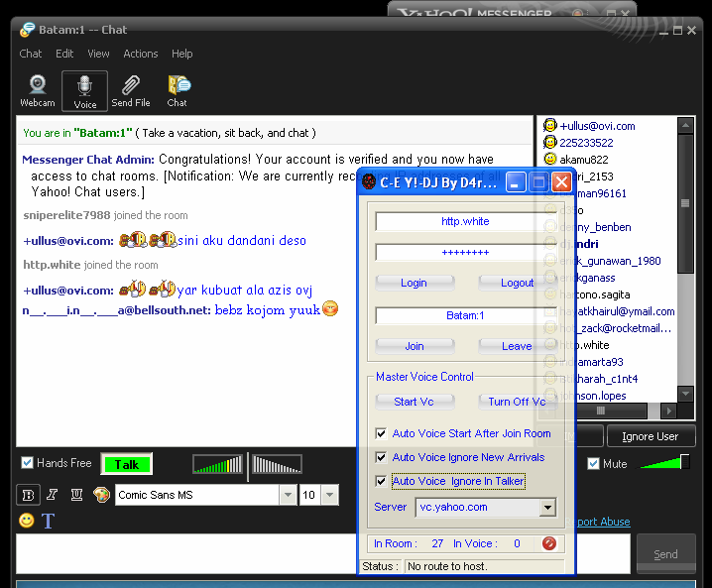
Task: Click the Logout button
Action: tap(517, 283)
